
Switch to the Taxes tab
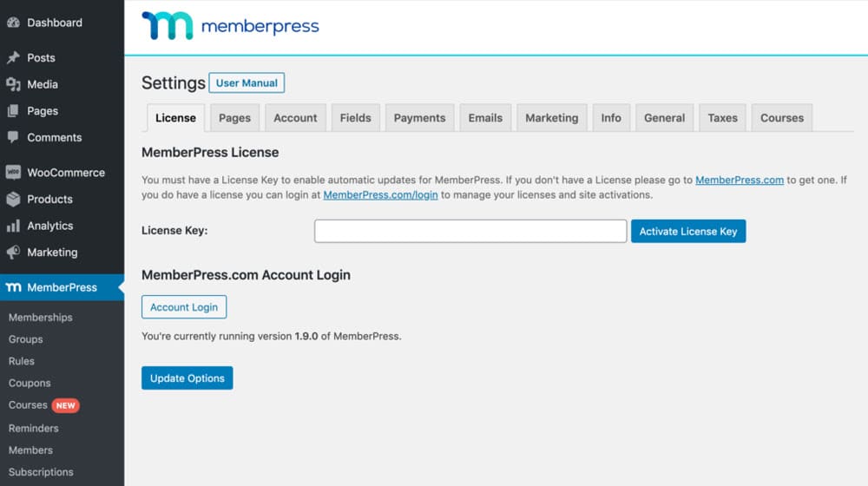click(722, 118)
